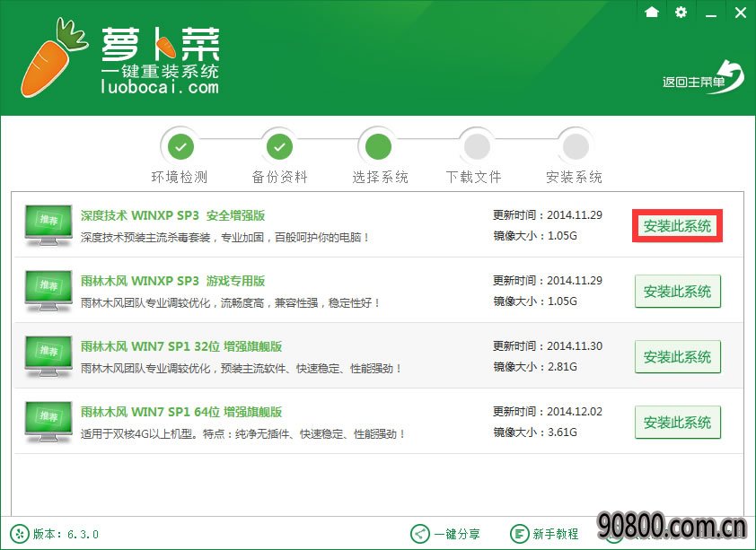Open the settings gear in title bar
Image resolution: width=756 pixels, height=550 pixels.
(681, 12)
